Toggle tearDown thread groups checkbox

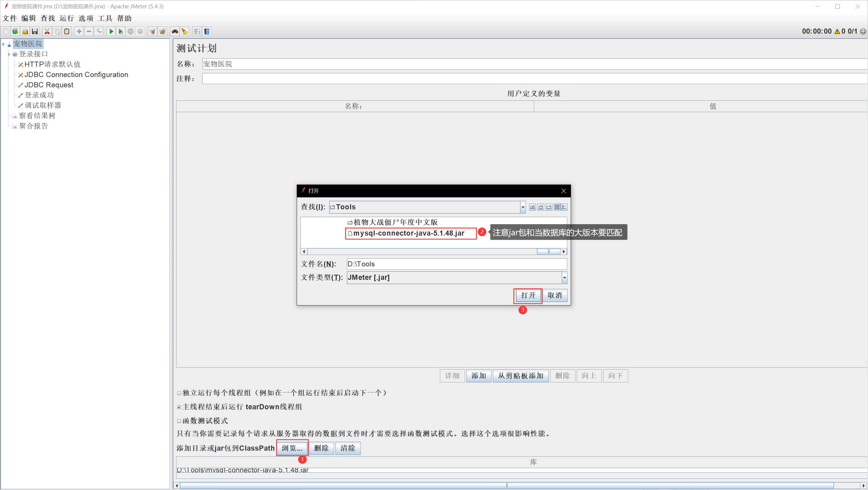179,407
